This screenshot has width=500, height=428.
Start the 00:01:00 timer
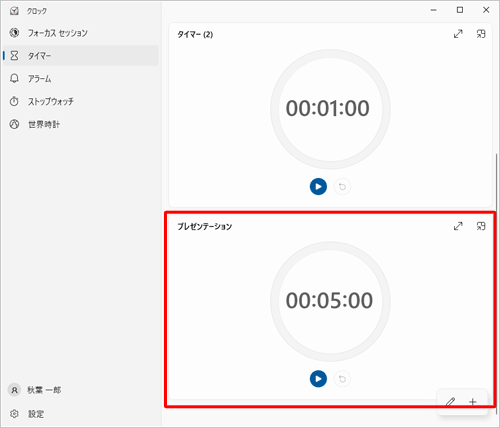coord(318,186)
